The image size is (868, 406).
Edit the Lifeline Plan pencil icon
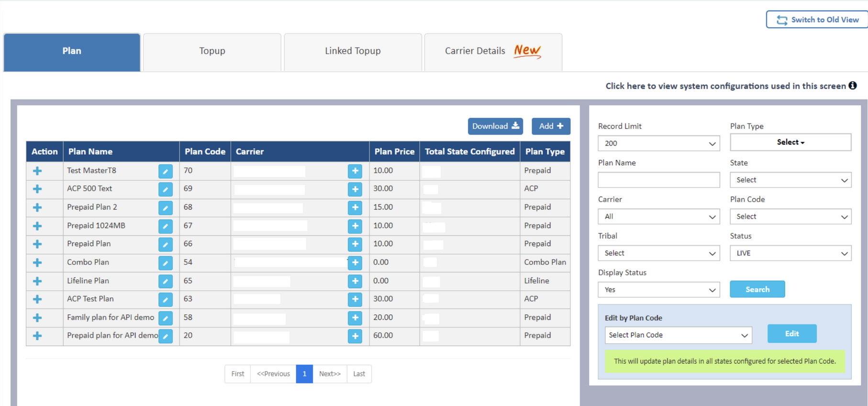[x=166, y=281]
